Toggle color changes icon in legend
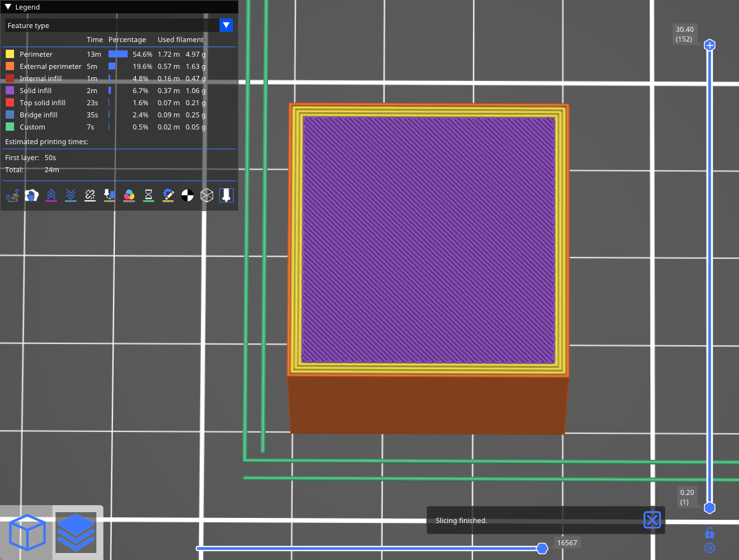Image resolution: width=739 pixels, height=560 pixels. [x=129, y=195]
